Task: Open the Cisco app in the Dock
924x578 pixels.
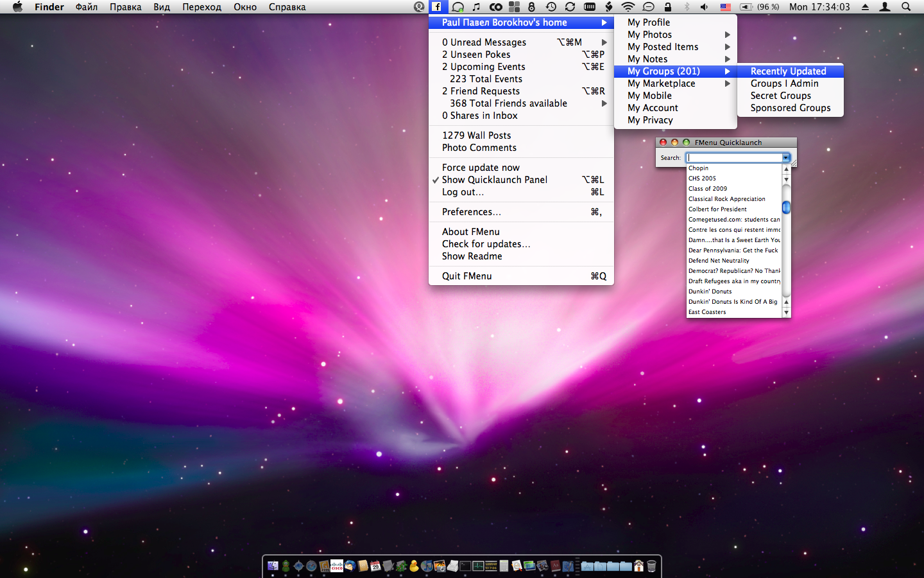Action: click(337, 566)
